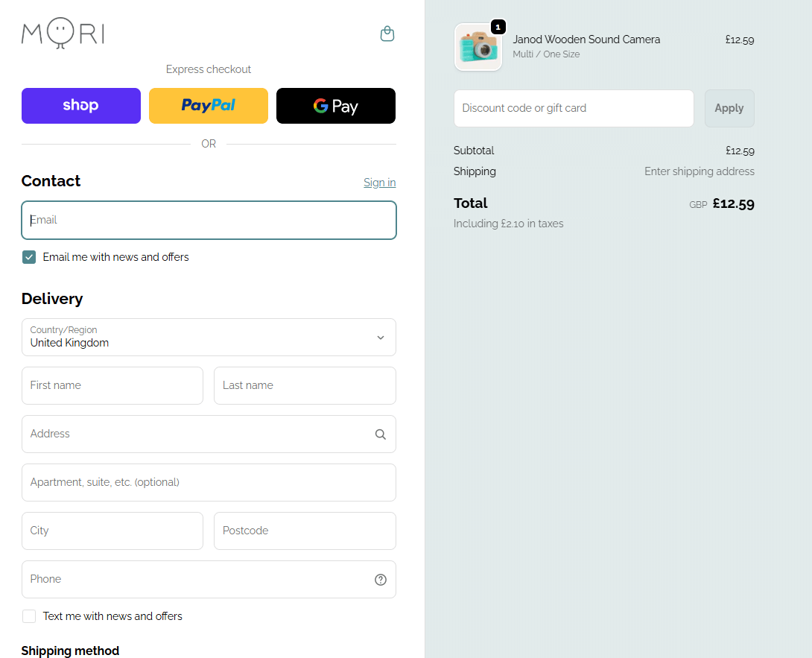This screenshot has width=812, height=658.
Task: Click the Phone field help question icon
Action: click(380, 580)
